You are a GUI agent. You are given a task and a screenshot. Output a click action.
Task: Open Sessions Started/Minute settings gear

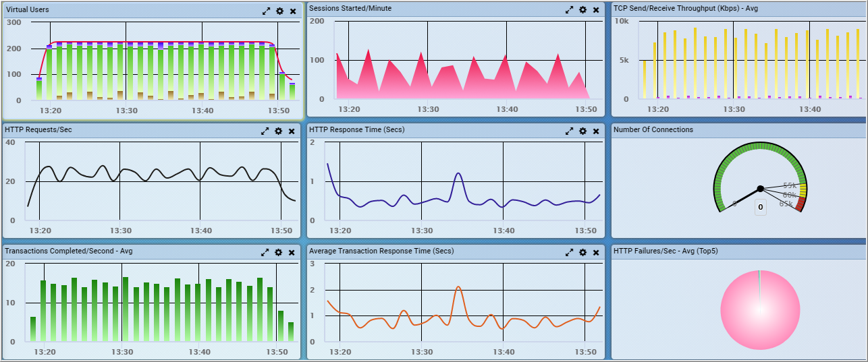point(582,10)
